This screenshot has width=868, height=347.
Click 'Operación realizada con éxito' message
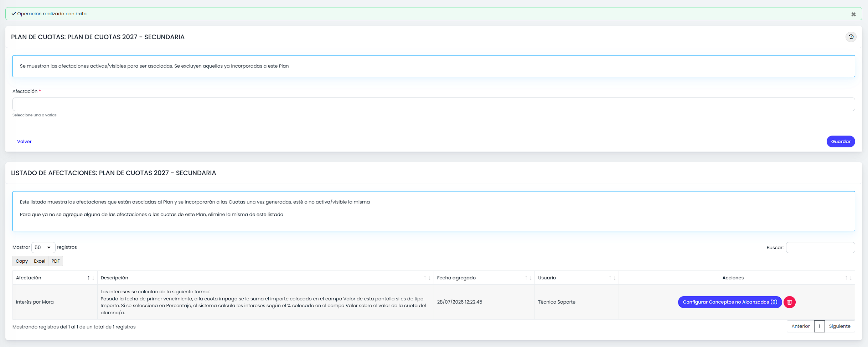pyautogui.click(x=52, y=14)
